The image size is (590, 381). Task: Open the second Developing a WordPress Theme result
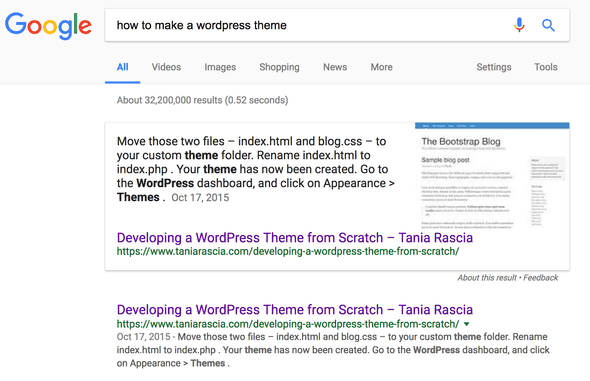pyautogui.click(x=295, y=310)
